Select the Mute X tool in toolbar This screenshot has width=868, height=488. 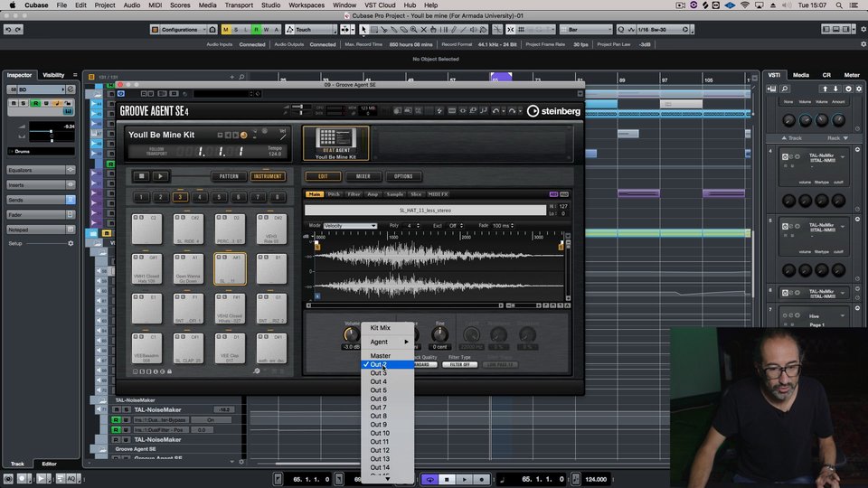point(423,29)
